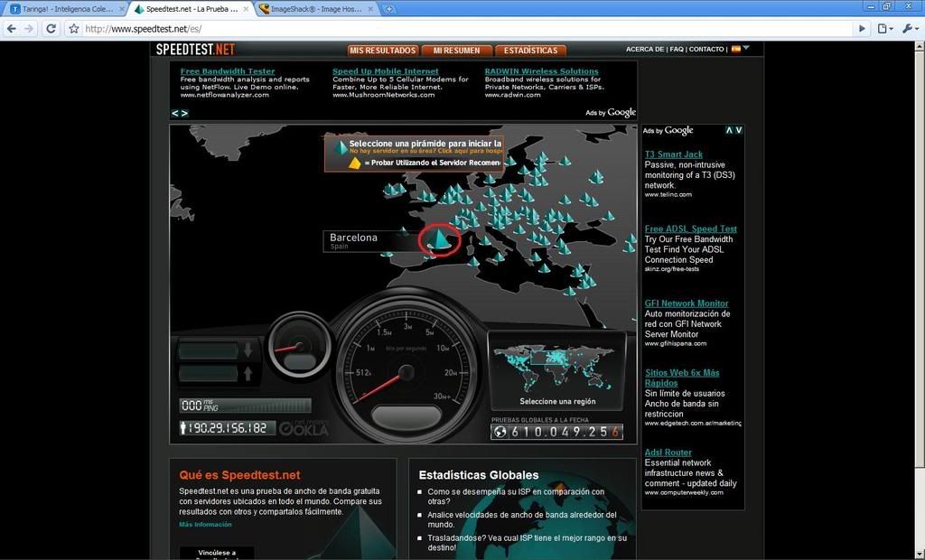The height and width of the screenshot is (560, 925).
Task: Click the upload speed arrow indicator
Action: (x=248, y=373)
